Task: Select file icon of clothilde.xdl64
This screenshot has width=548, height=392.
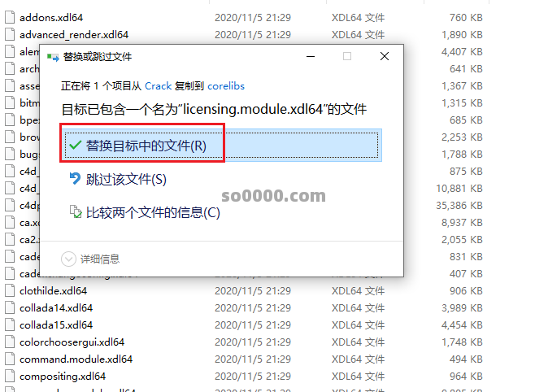Action: [10, 290]
